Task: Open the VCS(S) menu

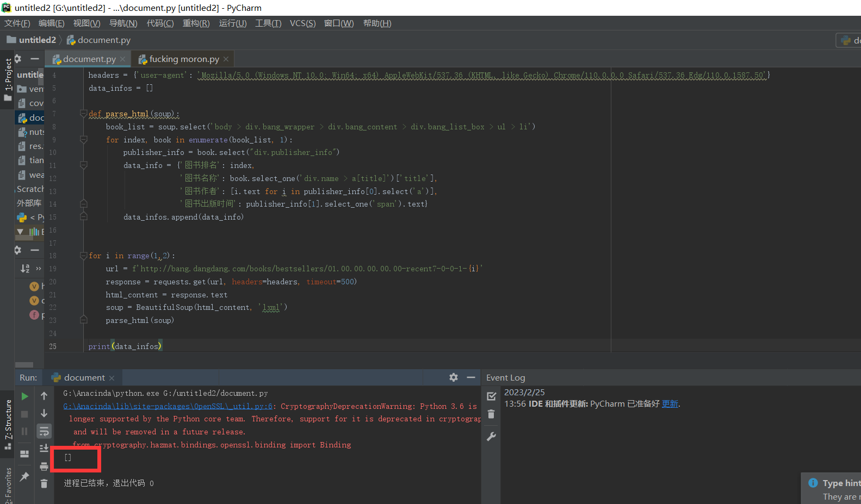Action: (x=303, y=23)
